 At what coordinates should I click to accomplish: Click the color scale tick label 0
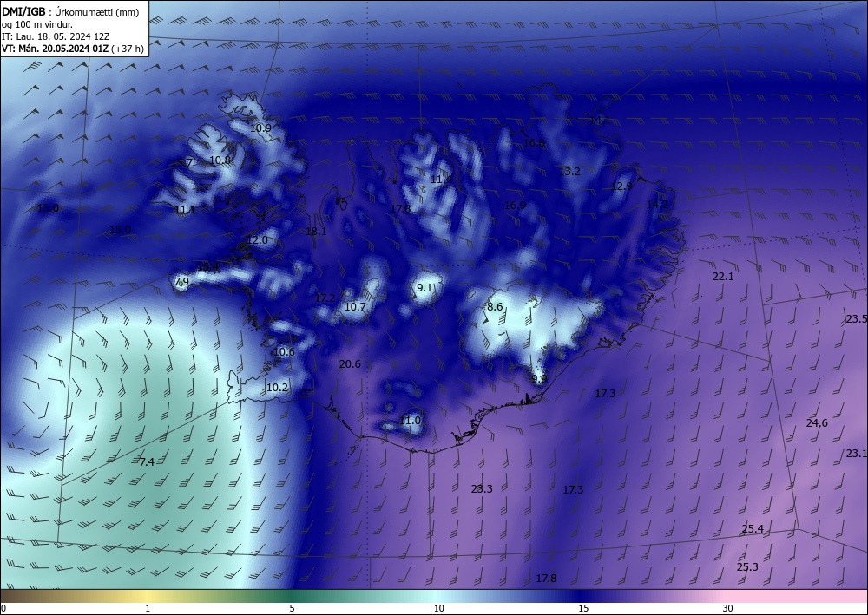click(x=3, y=608)
